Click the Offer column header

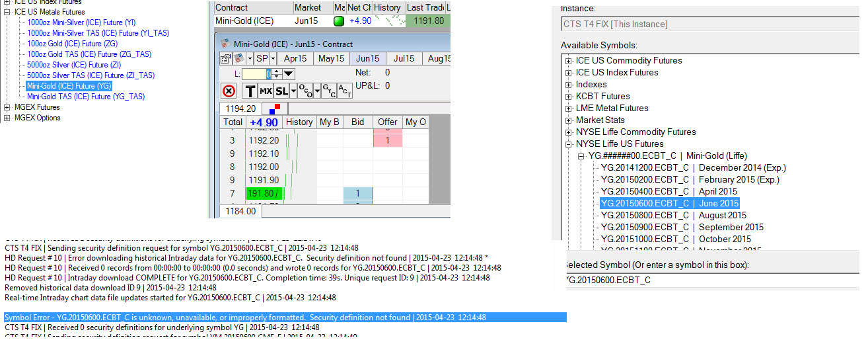(388, 122)
